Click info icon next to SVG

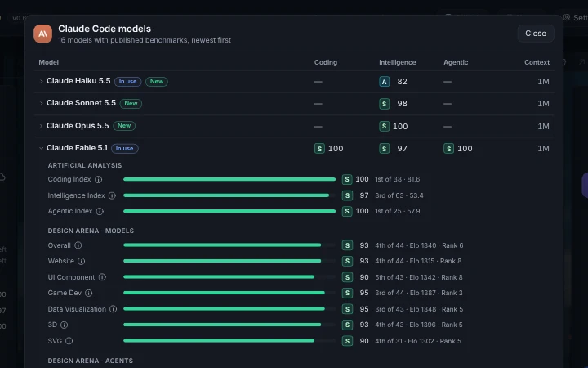(69, 341)
